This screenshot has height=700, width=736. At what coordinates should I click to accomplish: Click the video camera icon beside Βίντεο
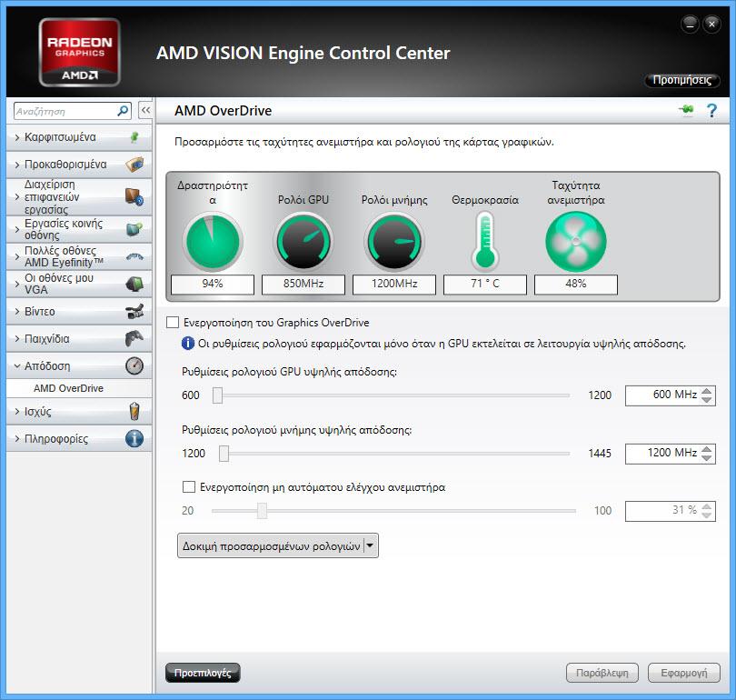tap(134, 311)
